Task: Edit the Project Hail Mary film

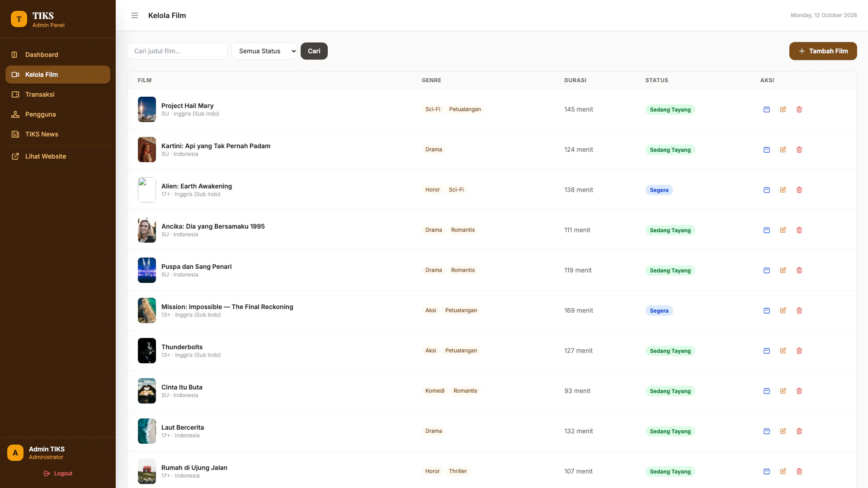Action: 783,109
